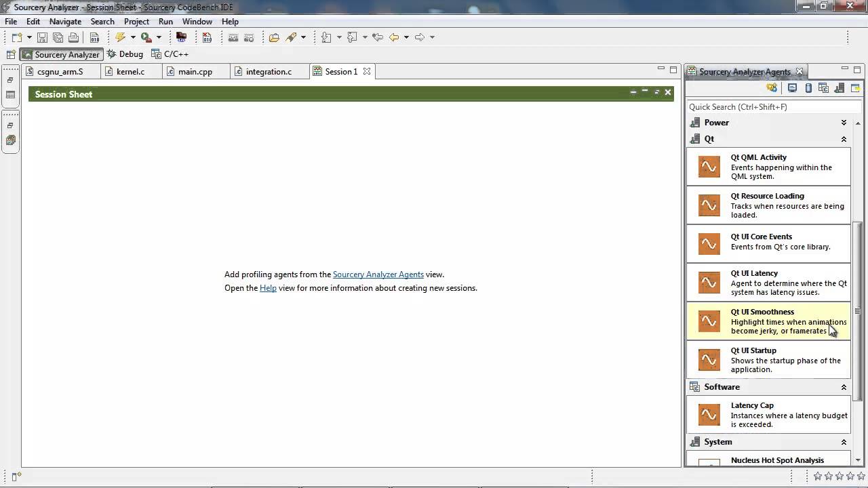Click the Previous Annotation toolbar icon
Screen dimensions: 868x488
[352, 37]
